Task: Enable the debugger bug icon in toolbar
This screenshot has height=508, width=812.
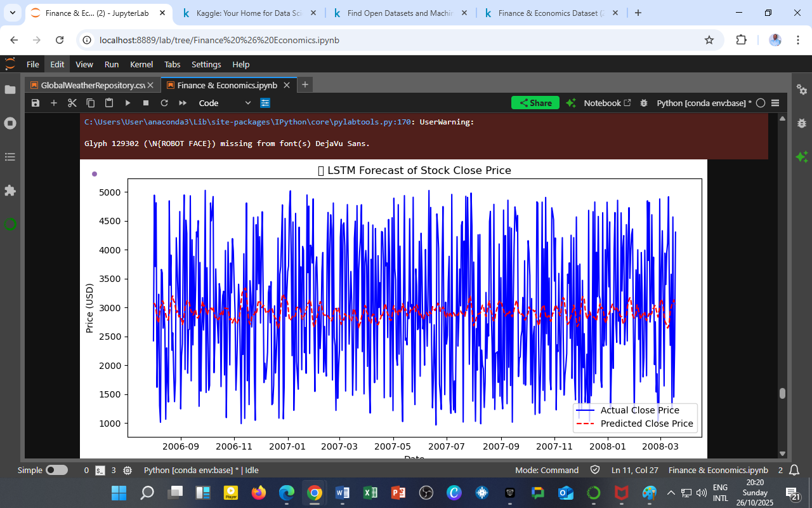Action: 644,103
